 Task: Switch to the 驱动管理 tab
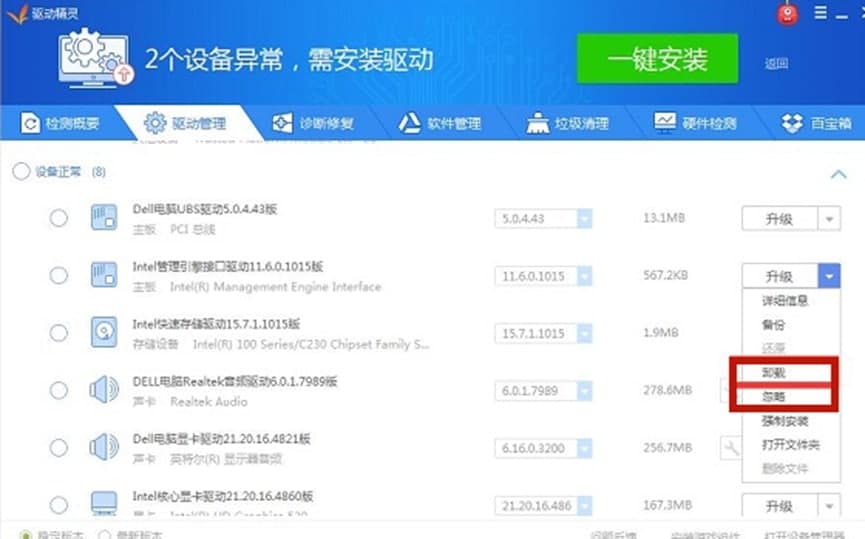tap(185, 123)
